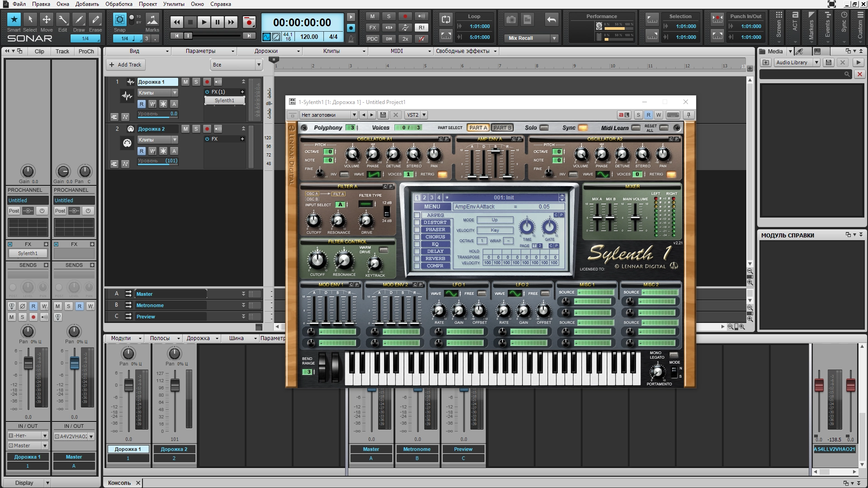Select the Master bus row
This screenshot has height=488, width=868.
(x=171, y=294)
